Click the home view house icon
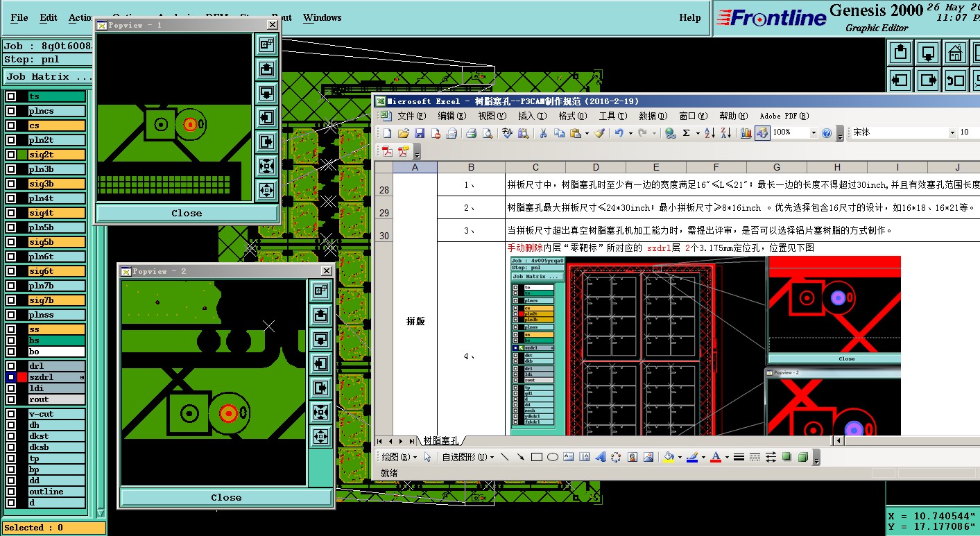Screen dimensions: 980x536 tap(956, 52)
